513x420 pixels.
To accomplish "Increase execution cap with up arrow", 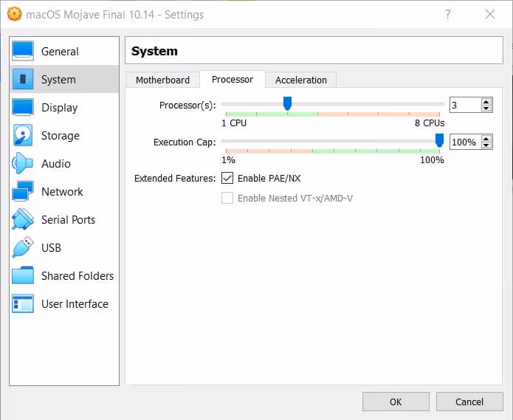I will click(486, 139).
